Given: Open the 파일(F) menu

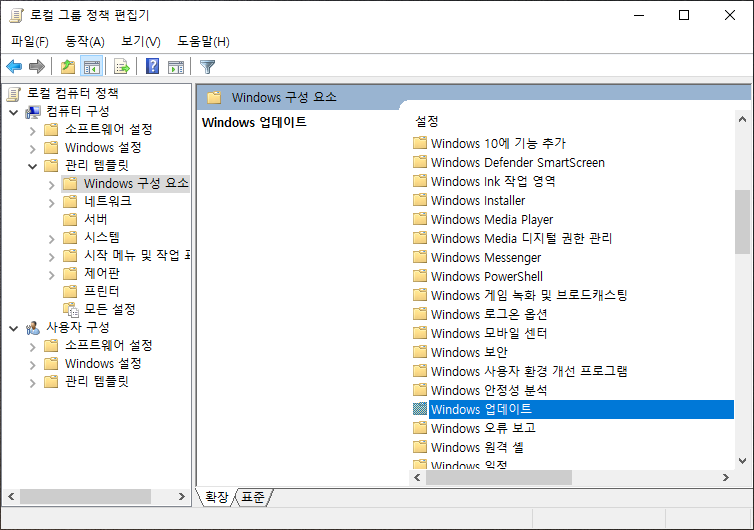Looking at the screenshot, I should point(30,42).
